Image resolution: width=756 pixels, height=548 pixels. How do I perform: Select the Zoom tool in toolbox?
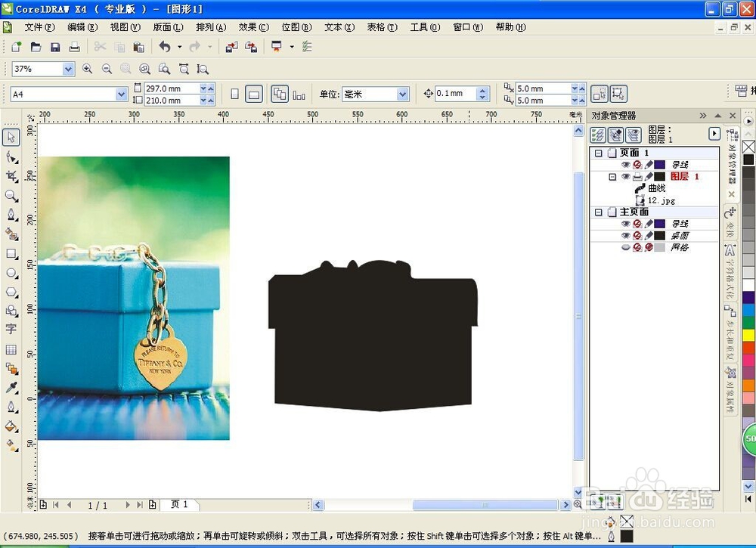[x=11, y=196]
